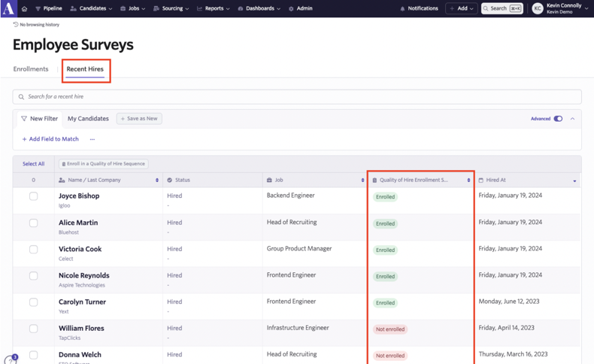This screenshot has height=364, width=594.
Task: Switch to the Enrollments tab
Action: pos(31,69)
